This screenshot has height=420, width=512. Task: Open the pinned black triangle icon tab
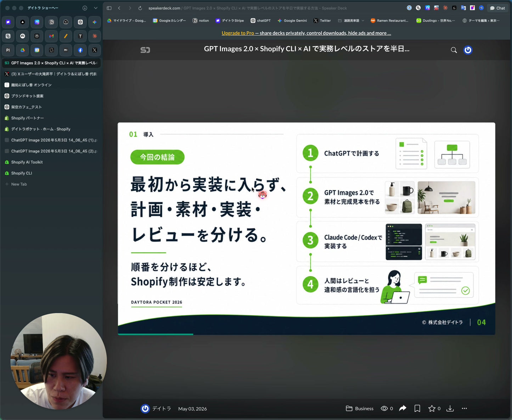pyautogui.click(x=23, y=22)
